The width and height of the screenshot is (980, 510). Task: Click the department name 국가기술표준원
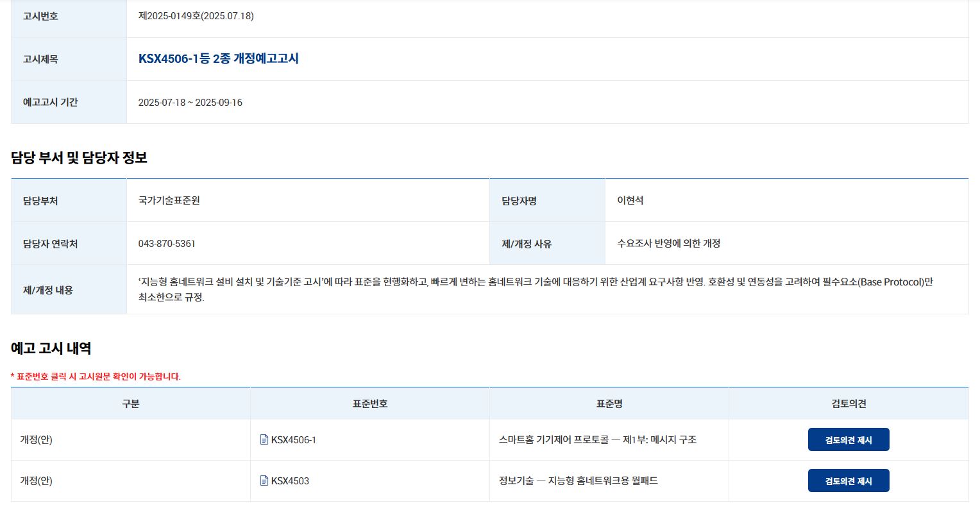point(169,201)
